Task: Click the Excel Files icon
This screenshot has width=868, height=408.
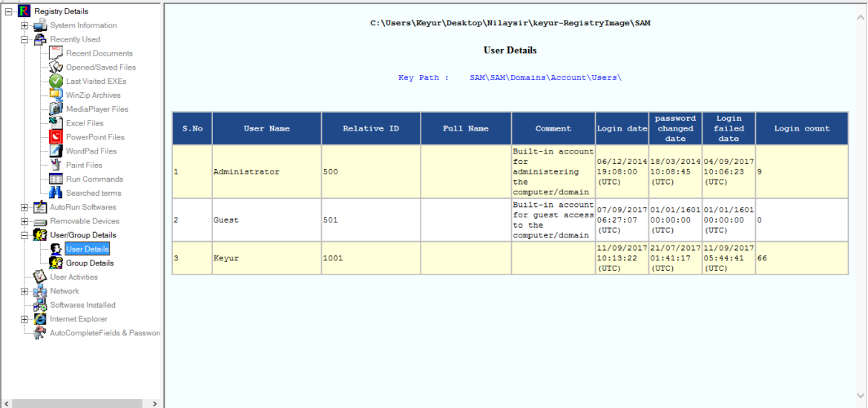Action: point(56,123)
